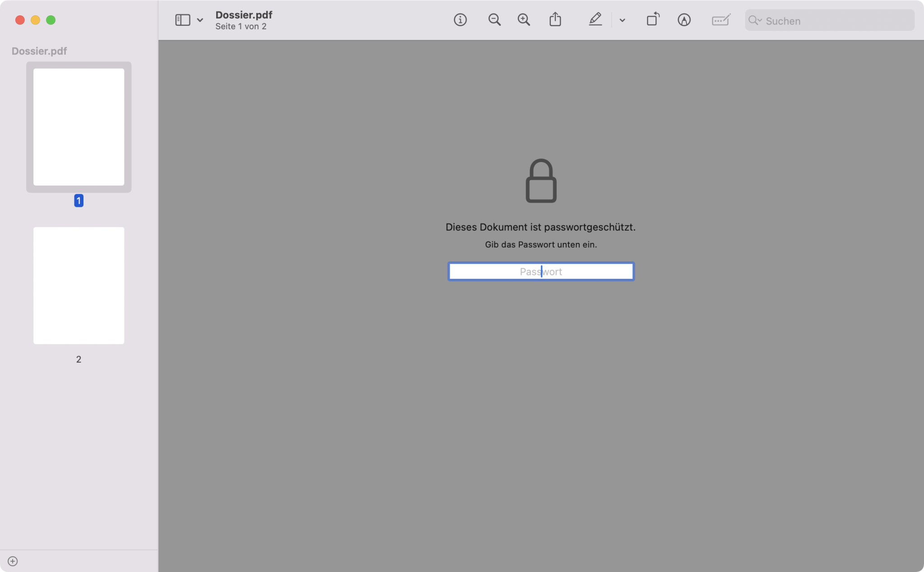
Task: Click the Passwort input field
Action: (x=541, y=271)
